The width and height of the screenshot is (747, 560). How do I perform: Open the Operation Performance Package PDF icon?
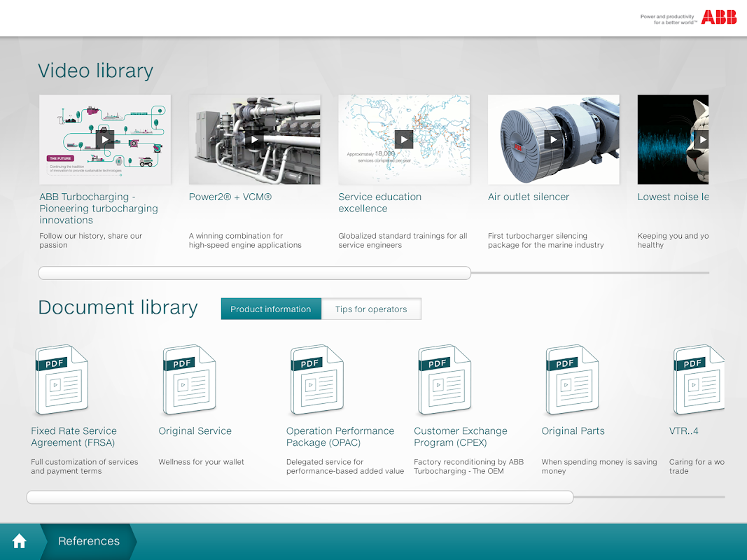(317, 380)
